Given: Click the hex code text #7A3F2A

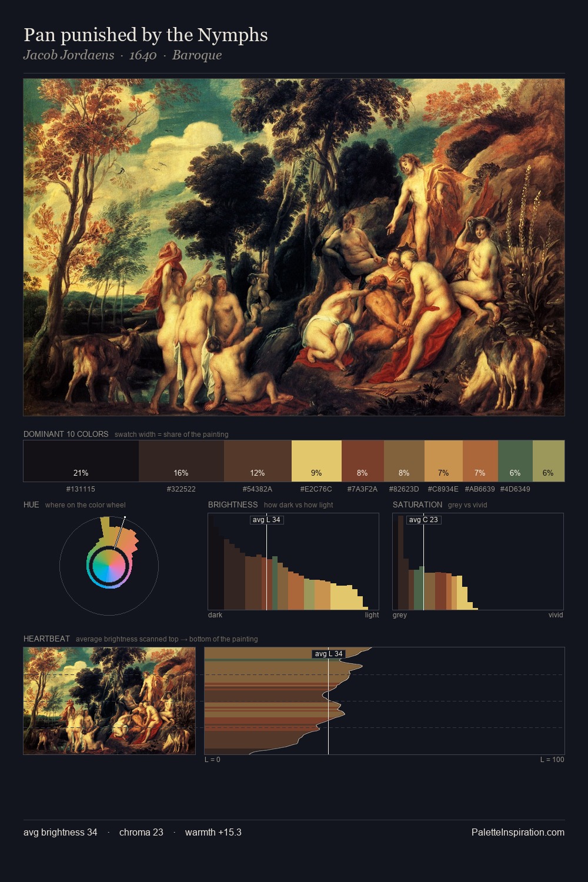Looking at the screenshot, I should [362, 489].
